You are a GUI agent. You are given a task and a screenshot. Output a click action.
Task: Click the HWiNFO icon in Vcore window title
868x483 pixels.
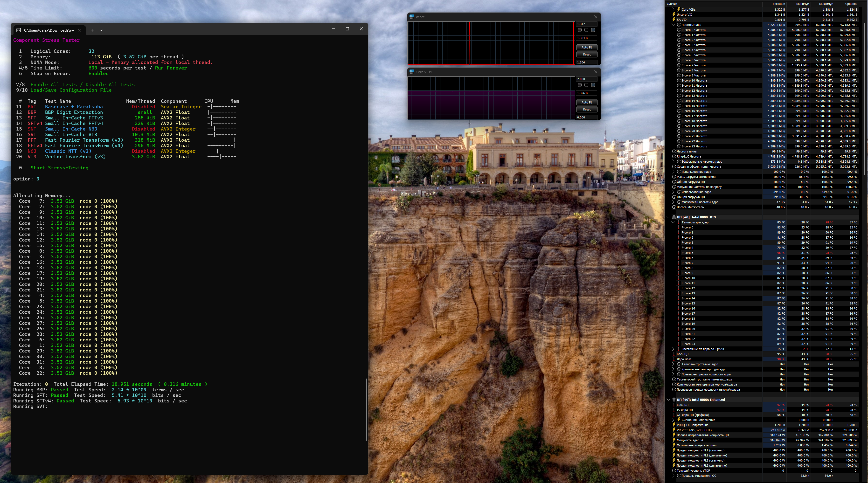pyautogui.click(x=412, y=17)
